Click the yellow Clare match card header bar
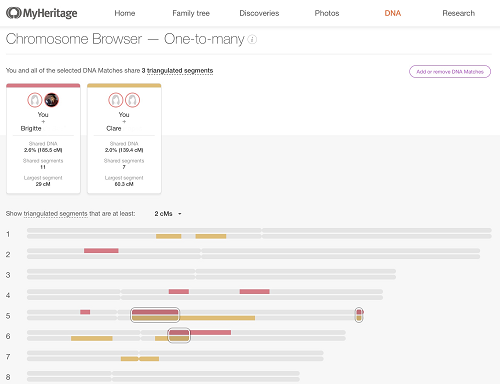Image resolution: width=500 pixels, height=384 pixels. coord(124,86)
